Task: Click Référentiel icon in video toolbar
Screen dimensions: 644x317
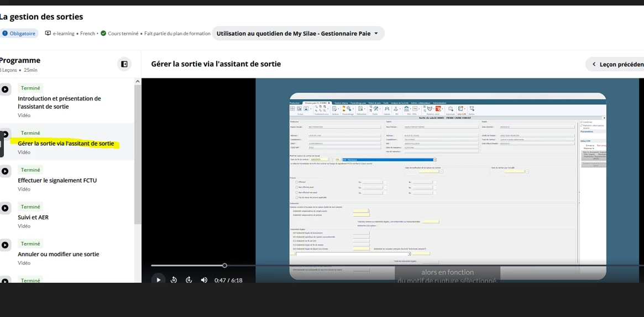Action: [x=360, y=109]
